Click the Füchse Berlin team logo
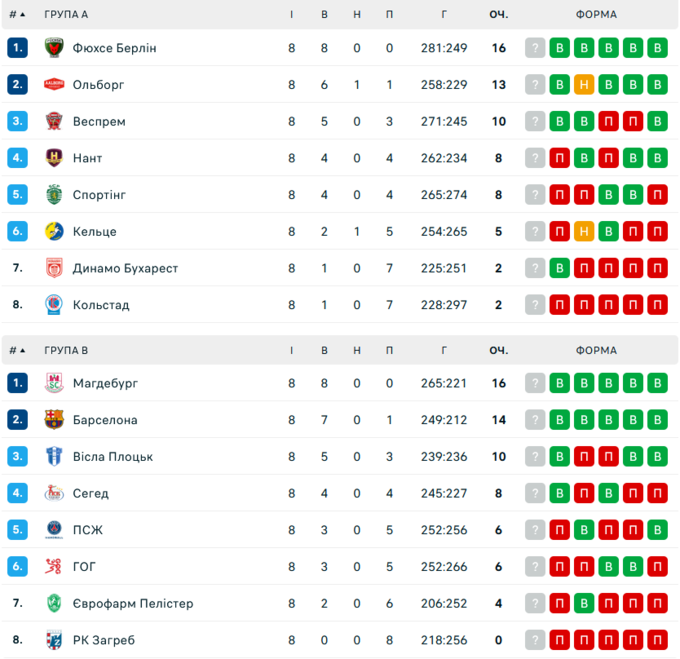 coord(54,48)
